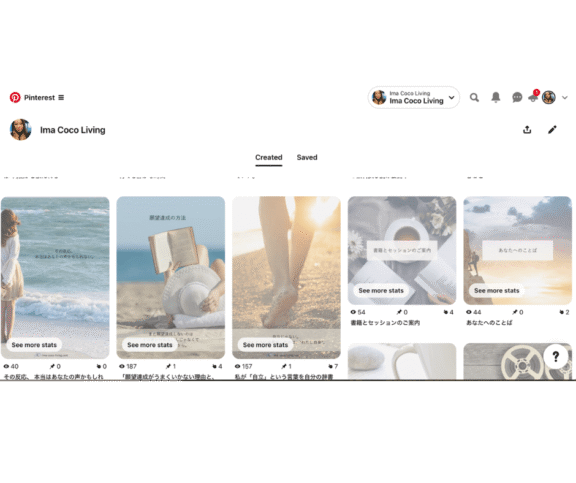Image resolution: width=576 pixels, height=483 pixels.
Task: Click the pin clicks icon under book beach pin
Action: pos(215,366)
